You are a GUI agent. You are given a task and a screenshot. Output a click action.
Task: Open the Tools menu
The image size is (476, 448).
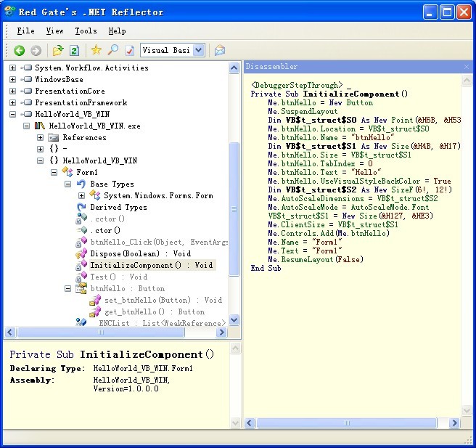click(86, 31)
